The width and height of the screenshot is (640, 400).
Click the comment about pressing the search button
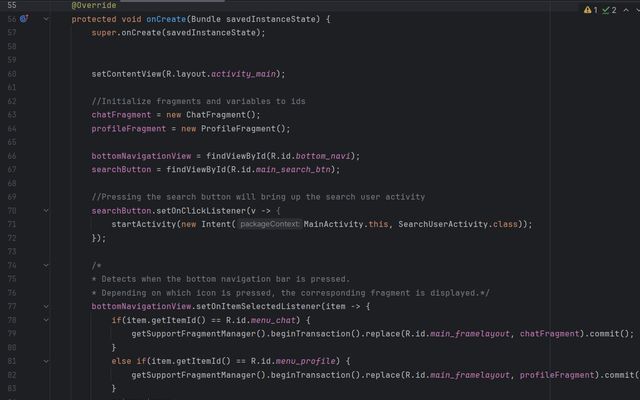coord(258,197)
